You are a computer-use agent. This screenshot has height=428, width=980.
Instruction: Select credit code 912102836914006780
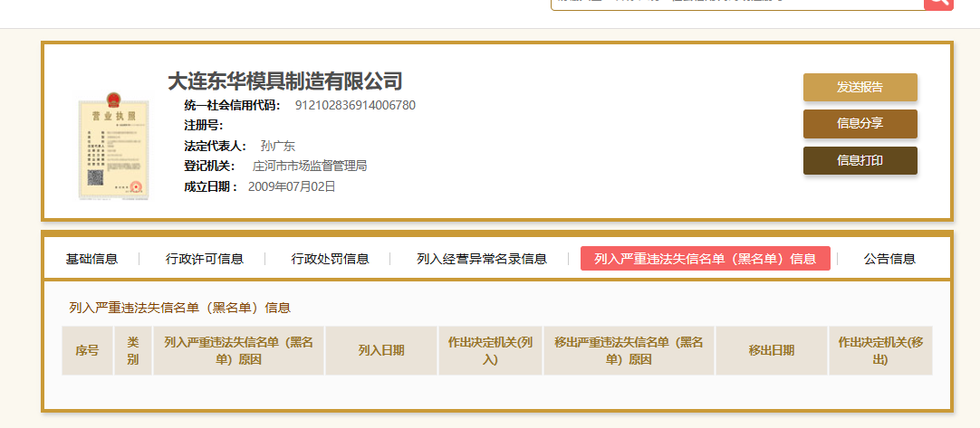click(355, 105)
